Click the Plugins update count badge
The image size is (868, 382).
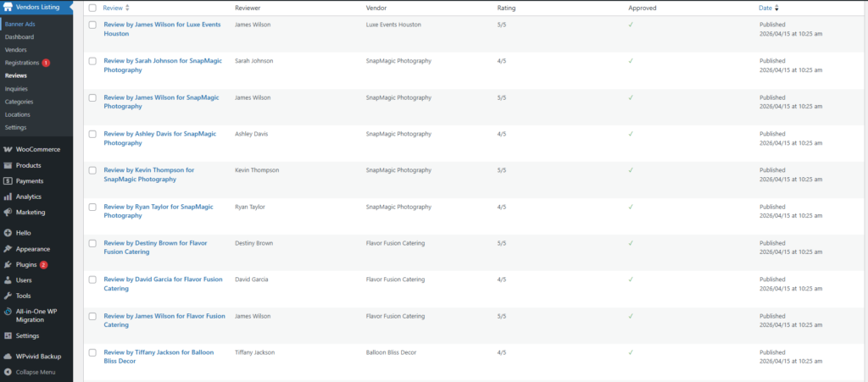(44, 265)
